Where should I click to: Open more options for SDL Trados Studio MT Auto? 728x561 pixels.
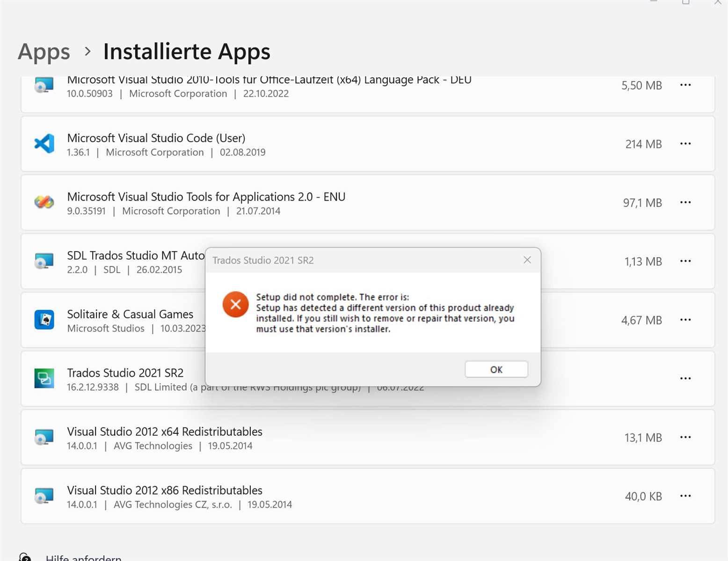(685, 261)
